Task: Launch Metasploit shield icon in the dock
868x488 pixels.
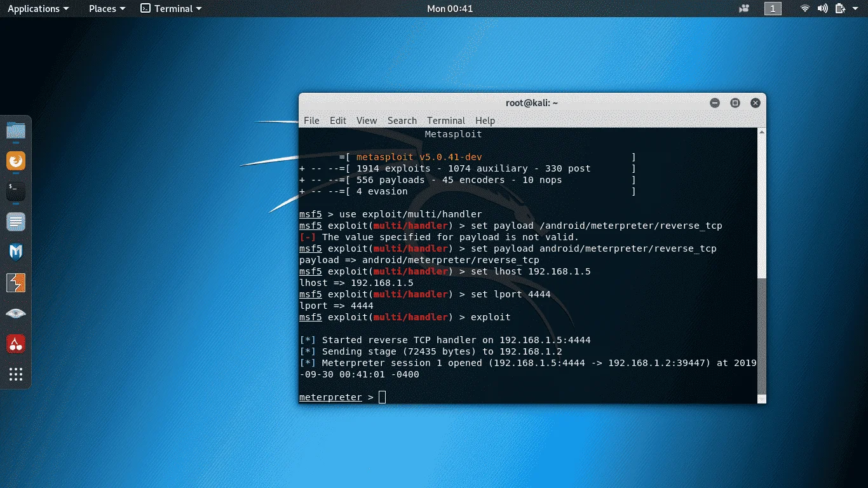Action: (x=16, y=252)
